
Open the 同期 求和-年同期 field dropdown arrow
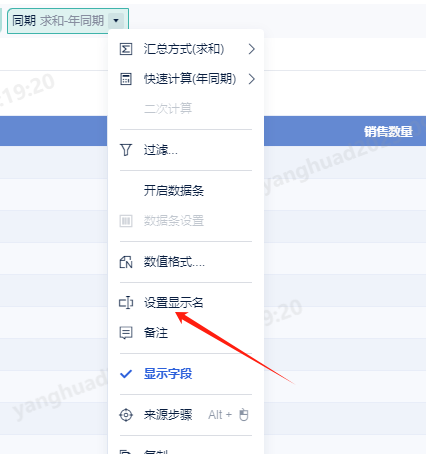116,21
